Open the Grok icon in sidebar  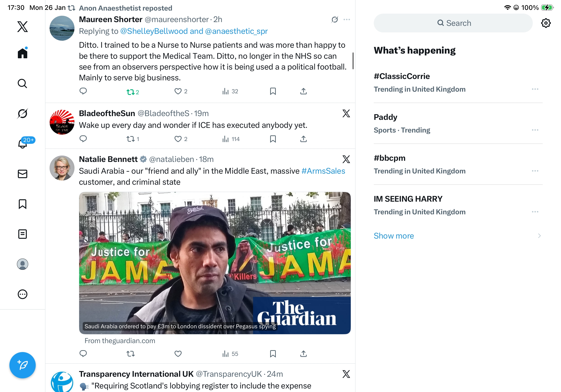coord(23,114)
